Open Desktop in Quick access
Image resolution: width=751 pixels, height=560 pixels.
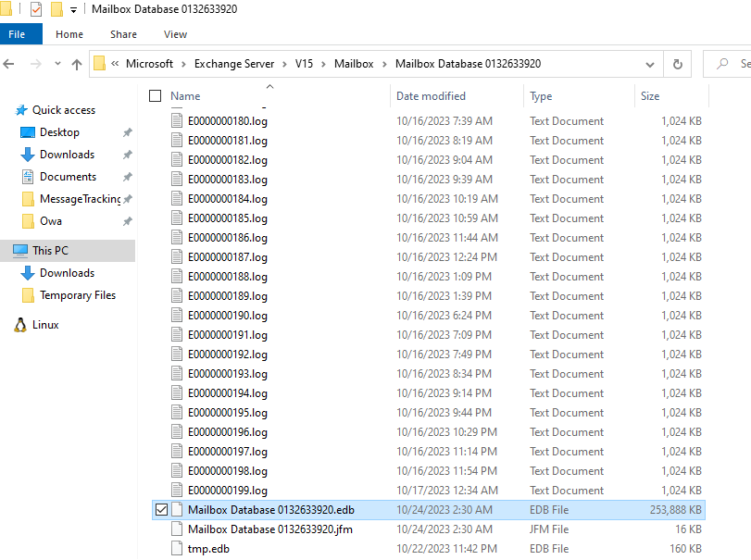[59, 132]
